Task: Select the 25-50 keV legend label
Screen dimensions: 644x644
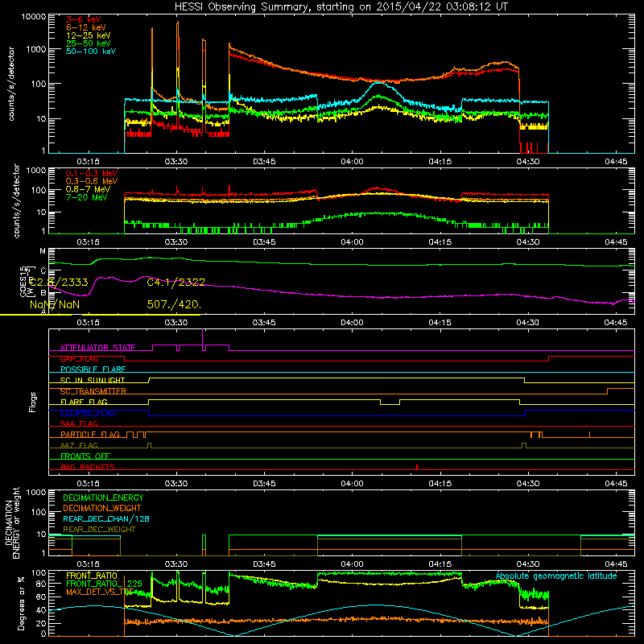Action: coord(89,43)
